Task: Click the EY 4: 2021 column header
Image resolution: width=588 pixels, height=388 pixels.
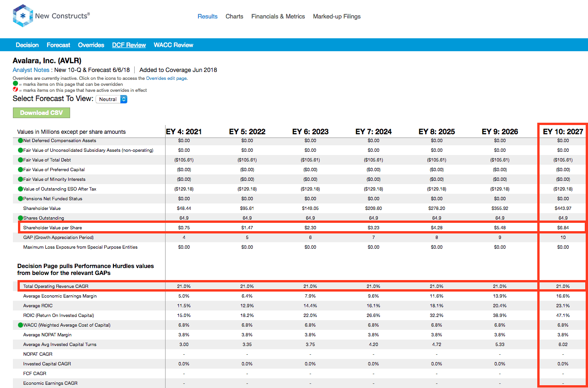Action: [184, 131]
